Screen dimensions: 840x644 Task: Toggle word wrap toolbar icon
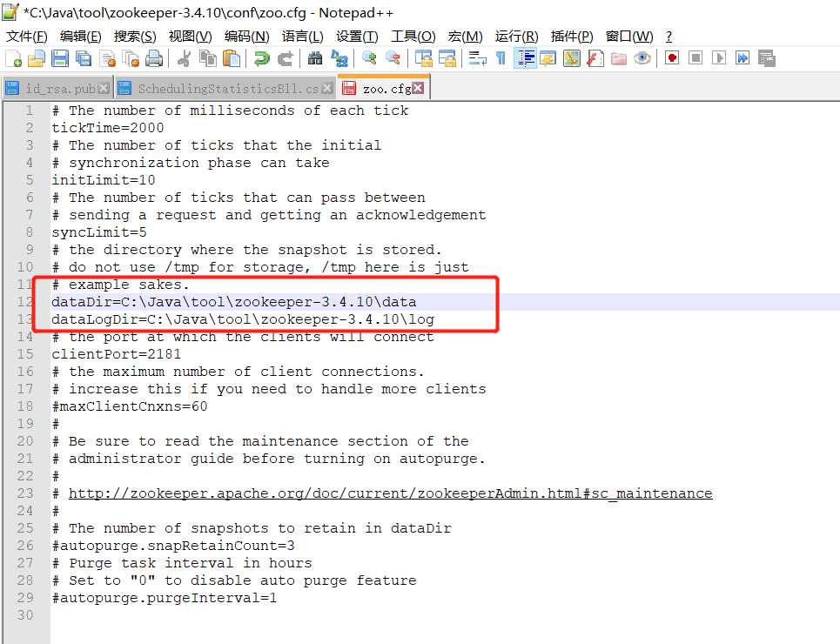[x=477, y=58]
